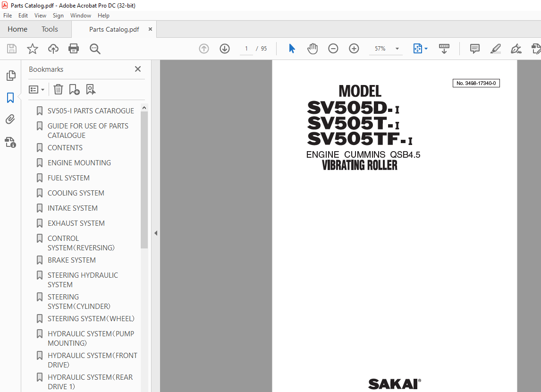
Task: Click the Fit page icon
Action: pyautogui.click(x=417, y=49)
